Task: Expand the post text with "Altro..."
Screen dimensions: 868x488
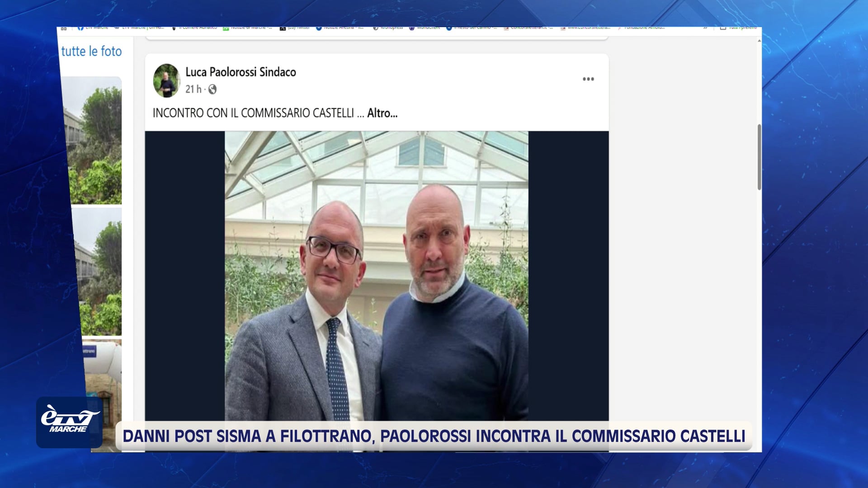Action: [382, 113]
